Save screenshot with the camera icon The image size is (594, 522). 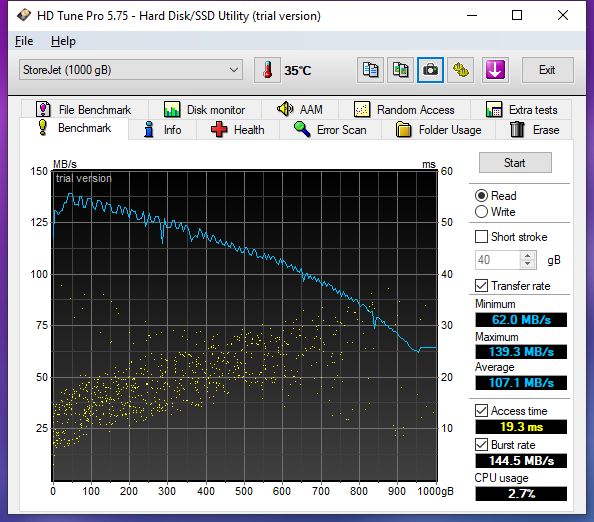click(x=430, y=70)
